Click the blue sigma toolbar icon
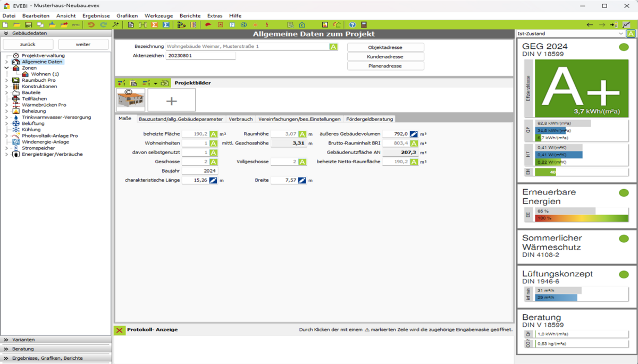Image resolution: width=638 pixels, height=364 pixels. point(166,25)
